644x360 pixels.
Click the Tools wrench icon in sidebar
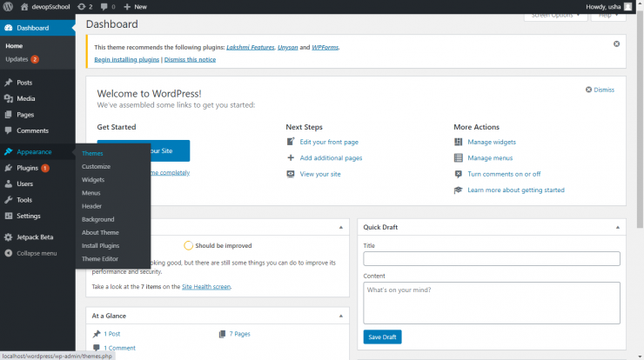pos(8,200)
